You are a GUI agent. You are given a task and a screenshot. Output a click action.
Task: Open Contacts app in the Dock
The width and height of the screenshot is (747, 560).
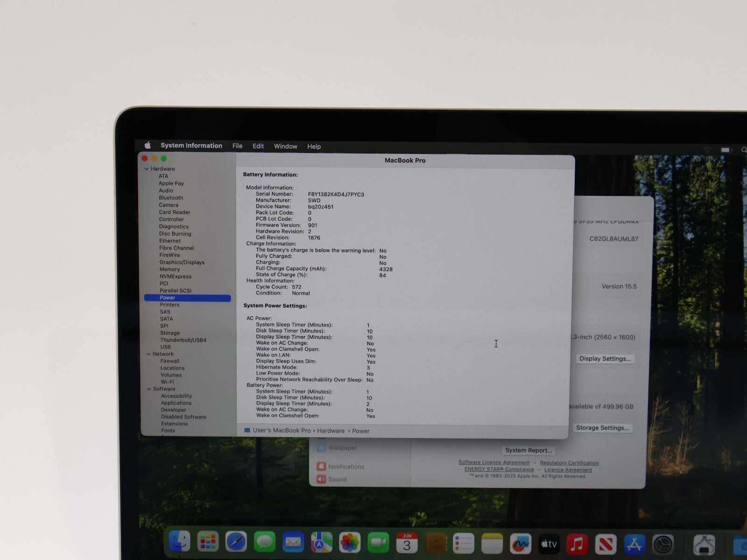[x=436, y=544]
